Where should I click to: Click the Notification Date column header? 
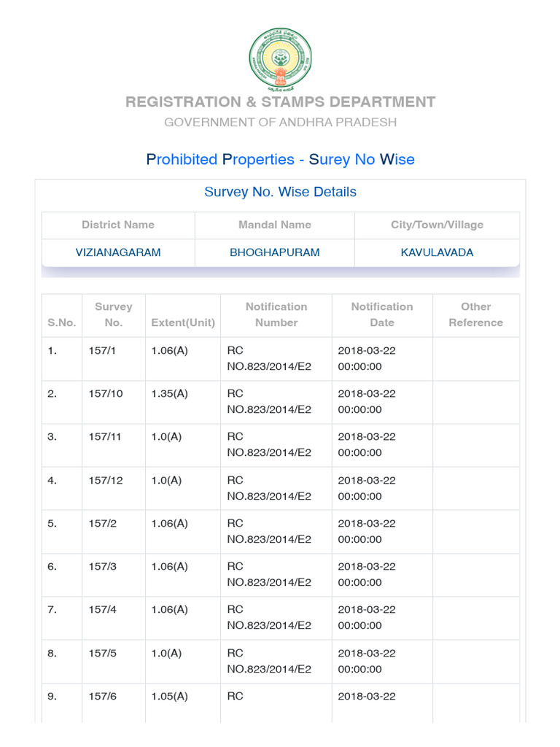click(382, 314)
